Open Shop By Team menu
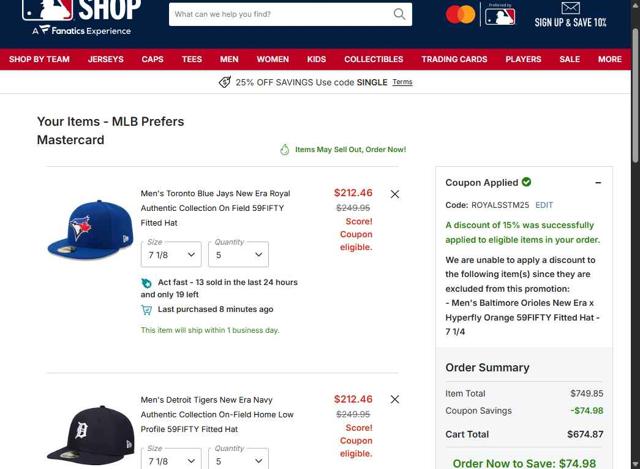 click(39, 59)
